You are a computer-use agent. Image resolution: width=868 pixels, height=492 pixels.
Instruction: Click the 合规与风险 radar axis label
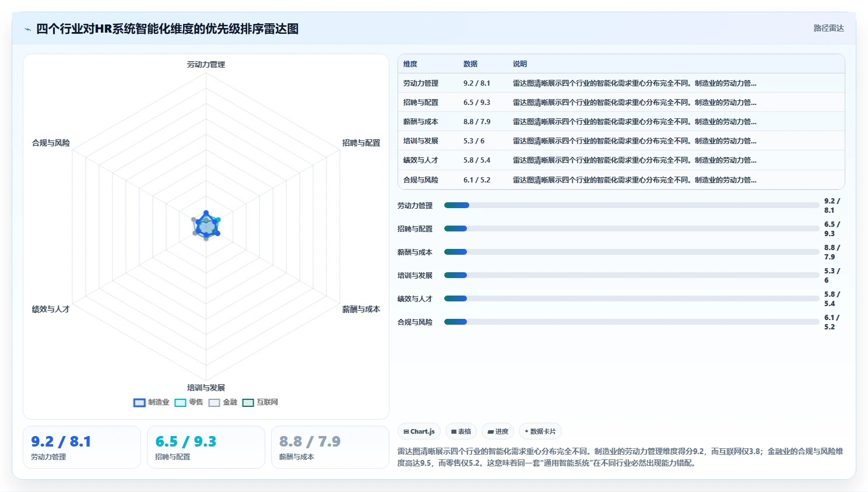point(51,143)
